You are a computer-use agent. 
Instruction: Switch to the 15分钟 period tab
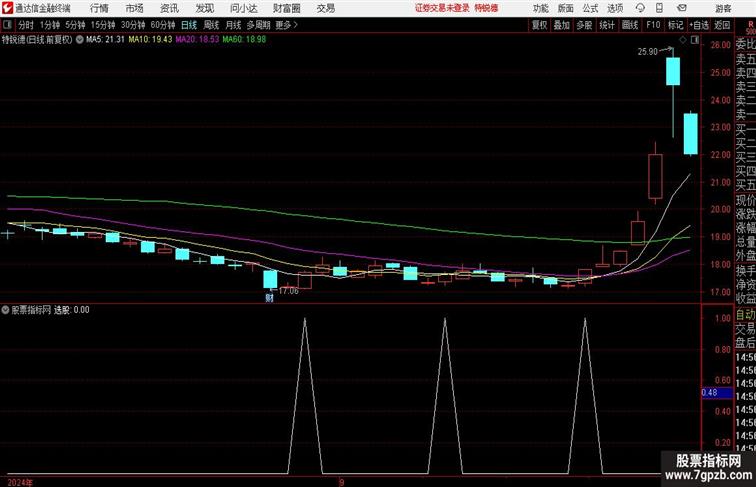coord(103,25)
